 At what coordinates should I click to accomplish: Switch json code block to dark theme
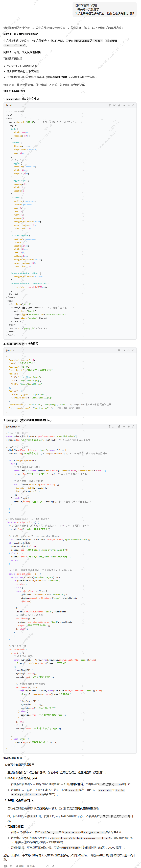point(129,350)
